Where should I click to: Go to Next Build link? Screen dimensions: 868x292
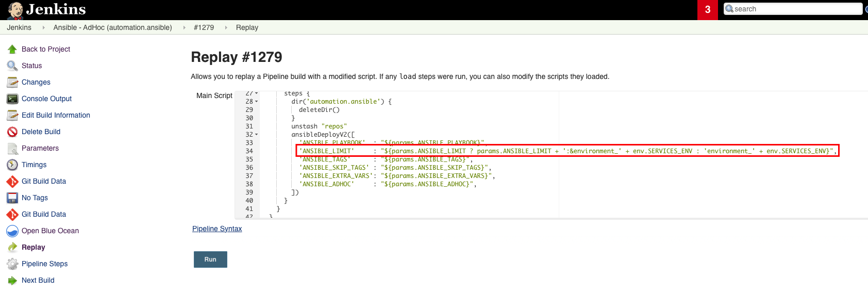tap(38, 280)
